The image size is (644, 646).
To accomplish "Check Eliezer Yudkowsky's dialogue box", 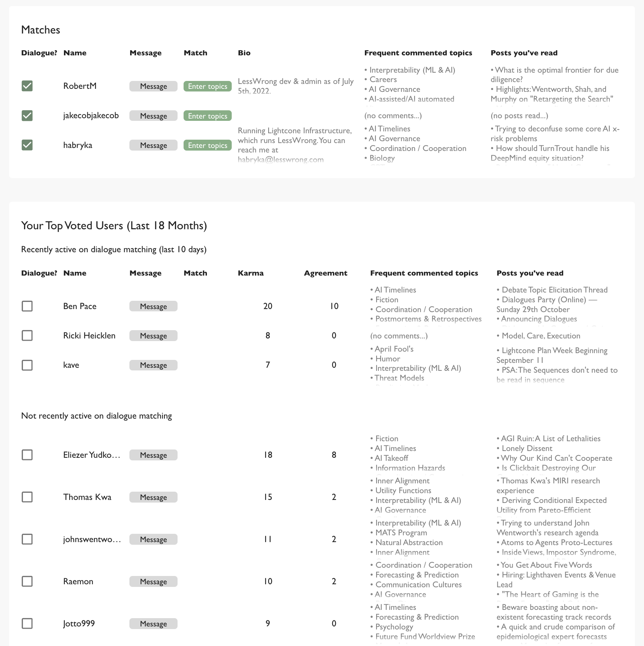I will click(x=27, y=455).
